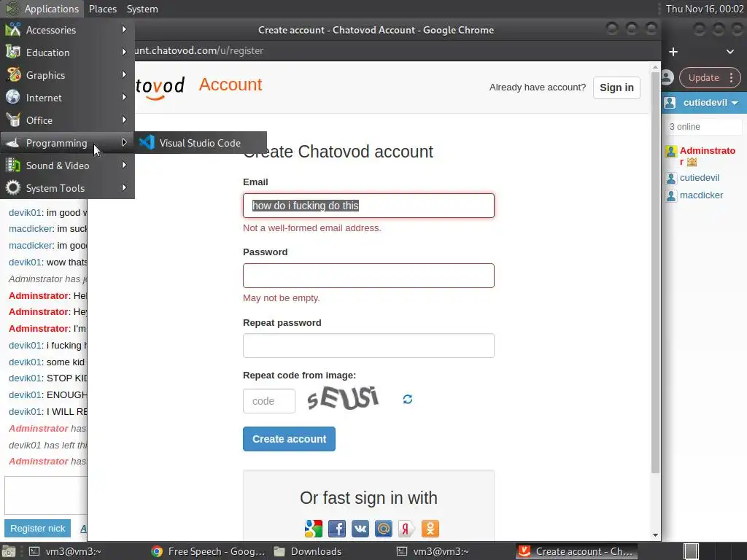
Task: Select cutiedevil in online users list
Action: click(x=700, y=178)
